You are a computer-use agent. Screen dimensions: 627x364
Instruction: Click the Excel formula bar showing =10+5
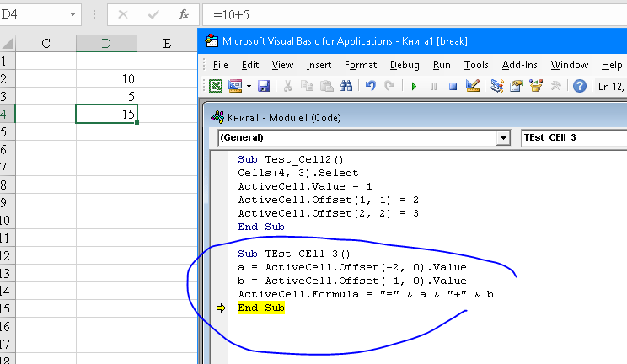click(x=415, y=15)
